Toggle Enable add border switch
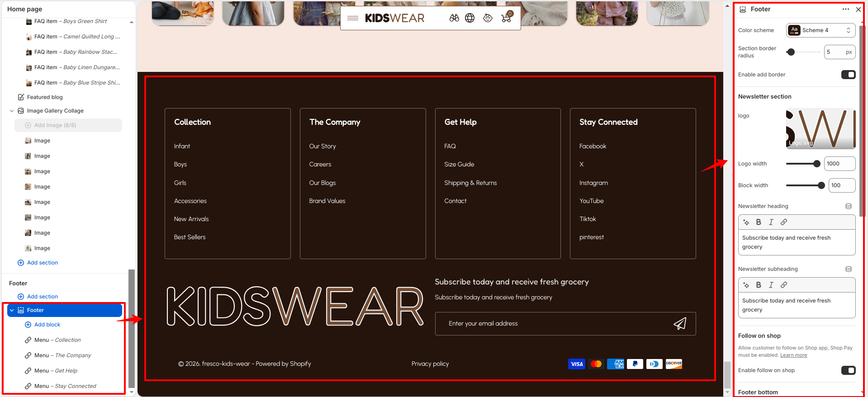Viewport: 868px width, 397px height. tap(848, 75)
